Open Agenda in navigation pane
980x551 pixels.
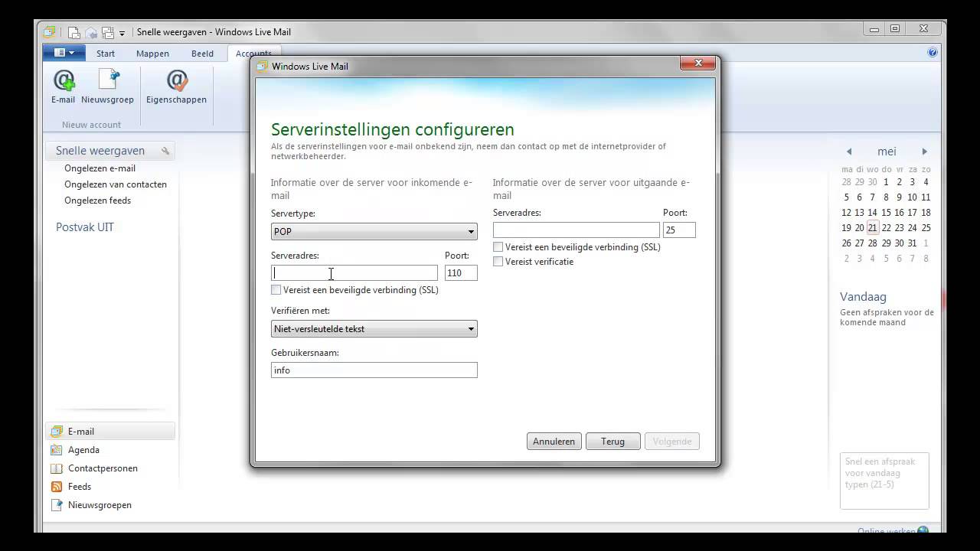[83, 450]
